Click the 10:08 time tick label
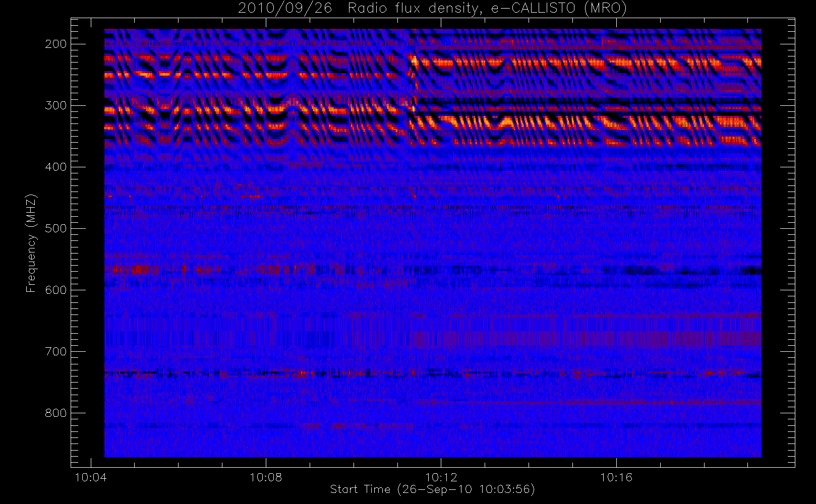The image size is (816, 504). [x=266, y=477]
